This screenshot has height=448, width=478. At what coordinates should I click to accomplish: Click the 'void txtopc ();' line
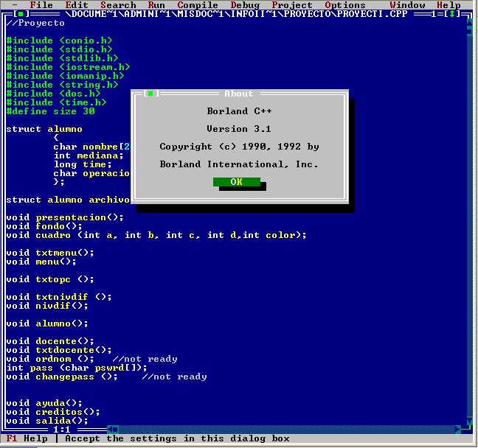point(50,279)
